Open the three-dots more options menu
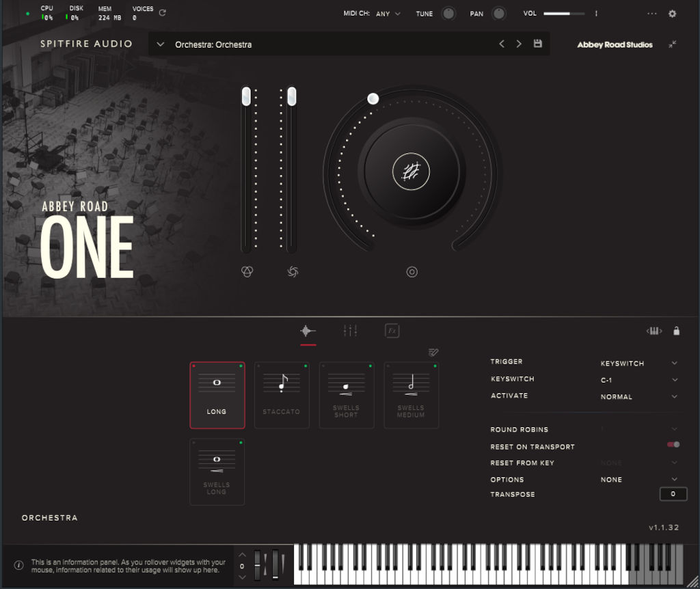Viewport: 700px width, 589px height. 651,14
